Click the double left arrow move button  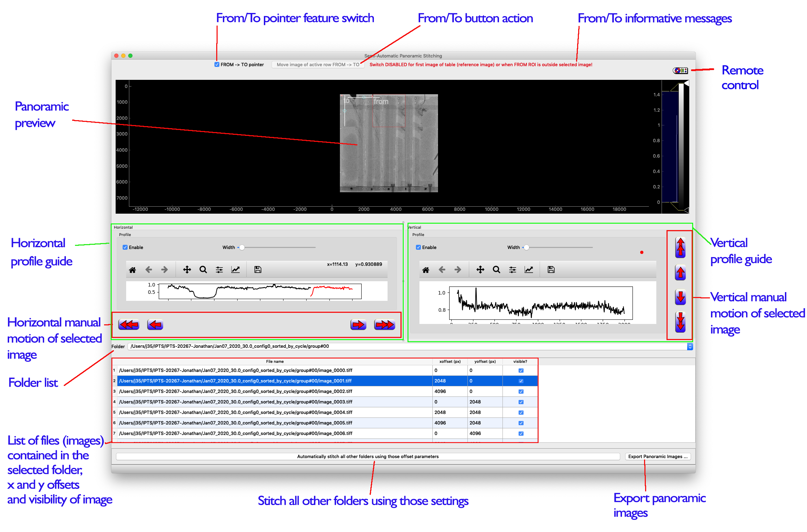click(129, 325)
